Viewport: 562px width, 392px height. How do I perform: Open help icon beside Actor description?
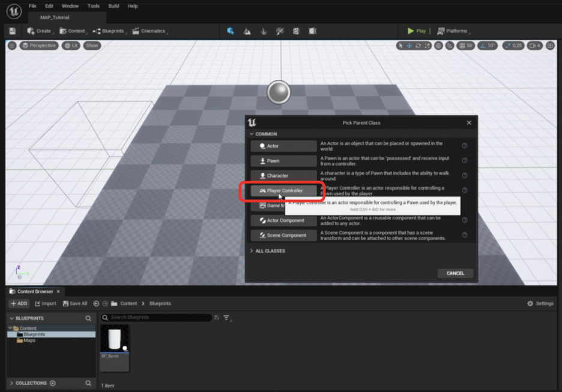click(x=465, y=146)
